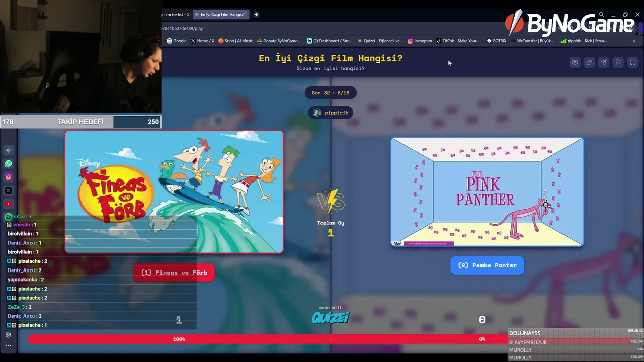
Task: Open X from the browser sidebar
Action: (x=9, y=191)
